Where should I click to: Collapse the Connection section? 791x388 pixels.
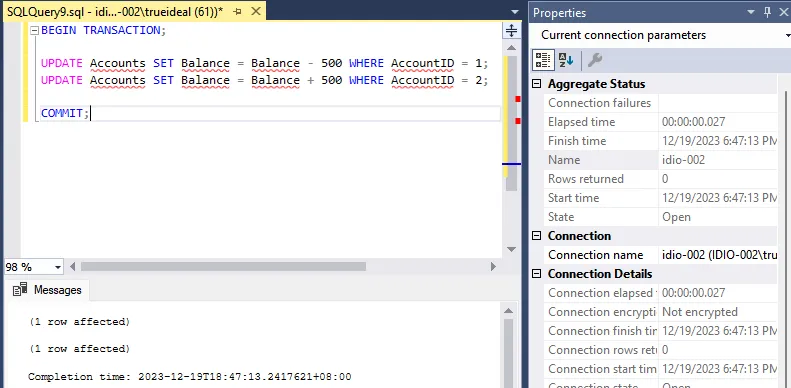coord(537,236)
